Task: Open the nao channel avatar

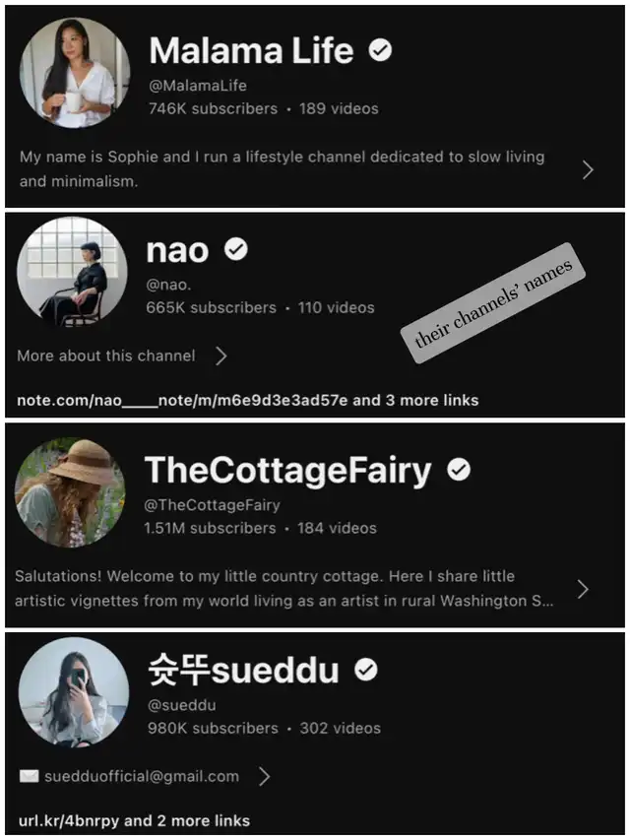Action: [x=72, y=272]
